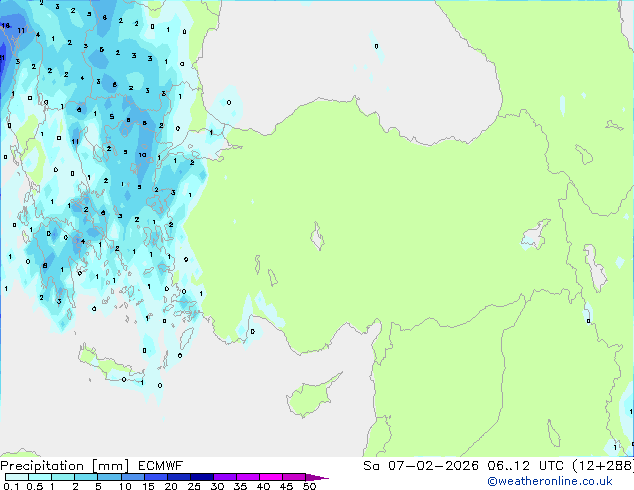Click the legend label '15'
This screenshot has width=634, height=490.
coord(148,486)
